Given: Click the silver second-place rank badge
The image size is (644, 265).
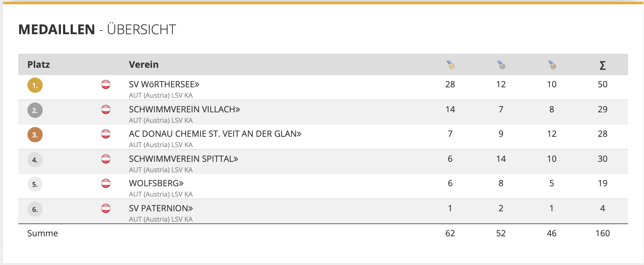Looking at the screenshot, I should 35,110.
